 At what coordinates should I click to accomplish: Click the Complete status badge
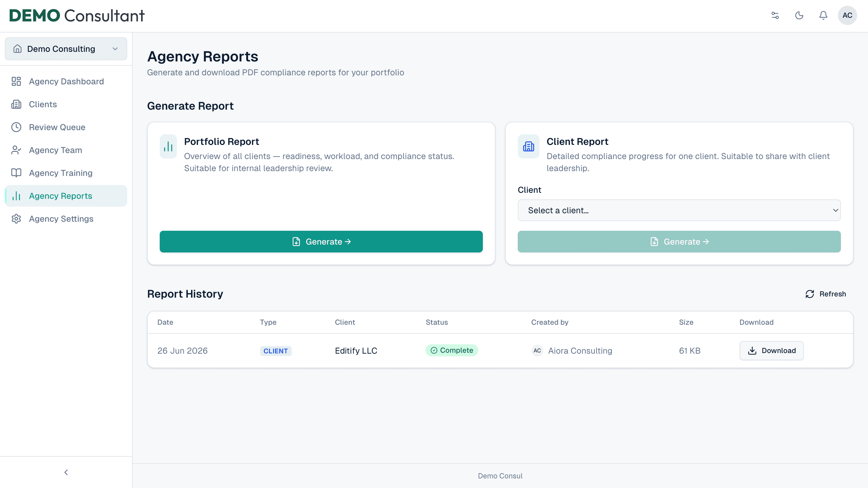pos(451,350)
